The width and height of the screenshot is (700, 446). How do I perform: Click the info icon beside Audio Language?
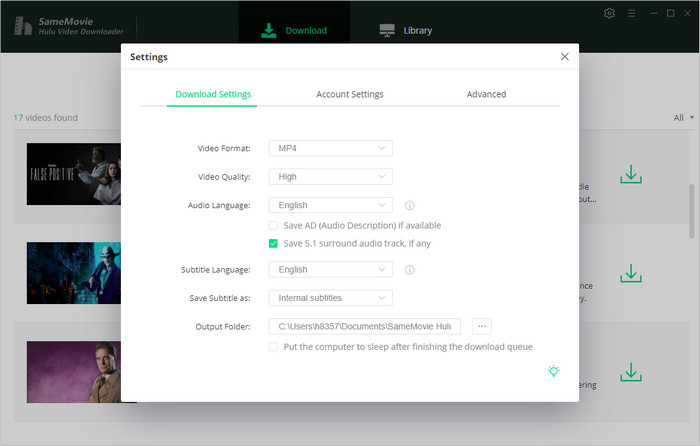409,205
